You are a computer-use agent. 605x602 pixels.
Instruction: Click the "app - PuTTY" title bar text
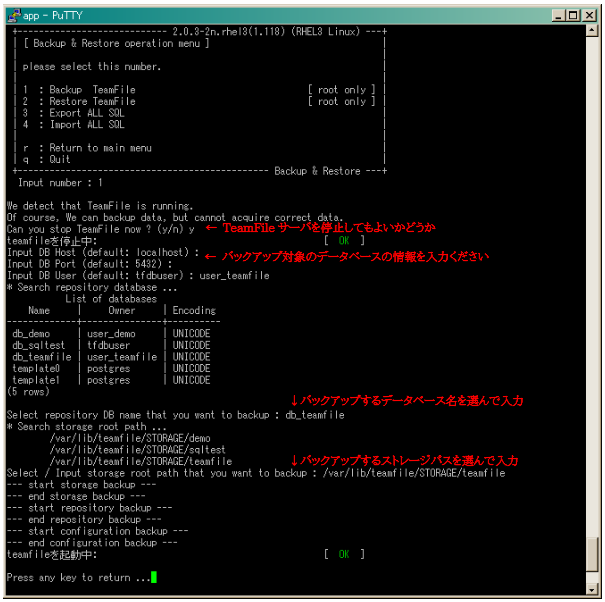click(x=50, y=14)
